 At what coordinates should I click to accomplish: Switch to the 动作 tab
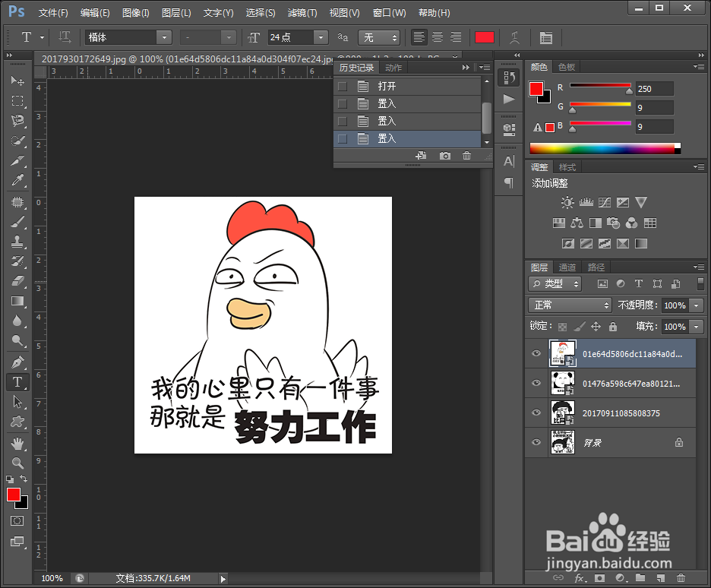pyautogui.click(x=393, y=68)
